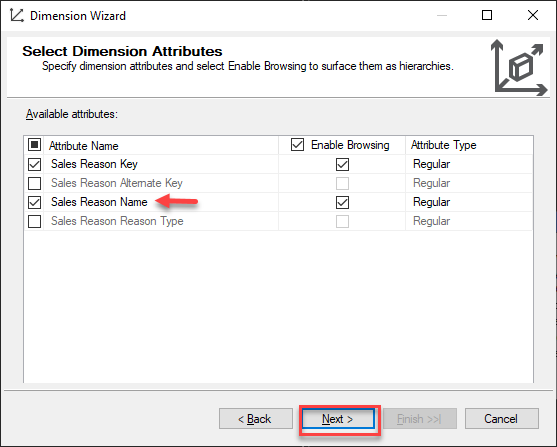This screenshot has height=447, width=557.
Task: Cancel the Dimension Wizard
Action: pos(502,419)
